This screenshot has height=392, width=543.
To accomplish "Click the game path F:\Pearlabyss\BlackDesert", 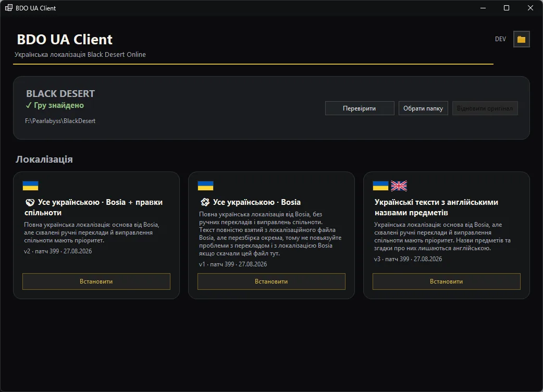I will click(x=60, y=121).
